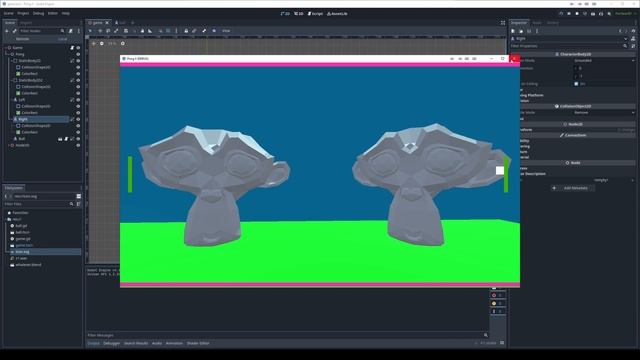Open Inspector object history icon
Viewport: 640px width, 360px height.
tap(633, 31)
